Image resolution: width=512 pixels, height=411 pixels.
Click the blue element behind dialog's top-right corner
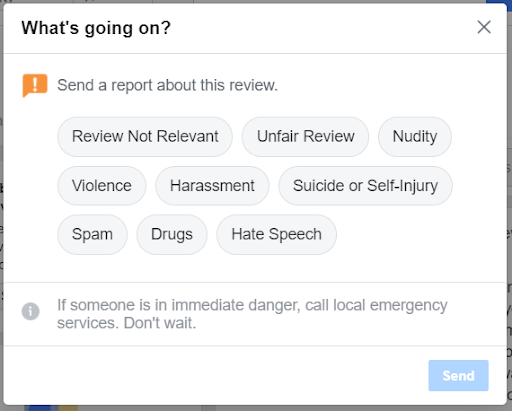pyautogui.click(x=499, y=2)
